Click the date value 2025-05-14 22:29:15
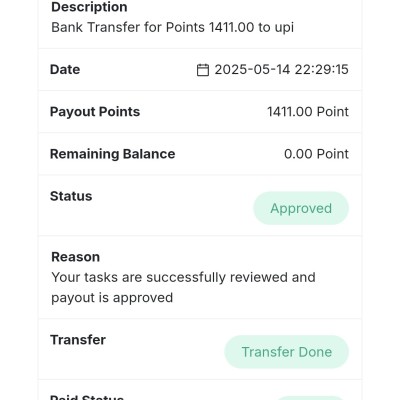The height and width of the screenshot is (400, 400). (281, 70)
